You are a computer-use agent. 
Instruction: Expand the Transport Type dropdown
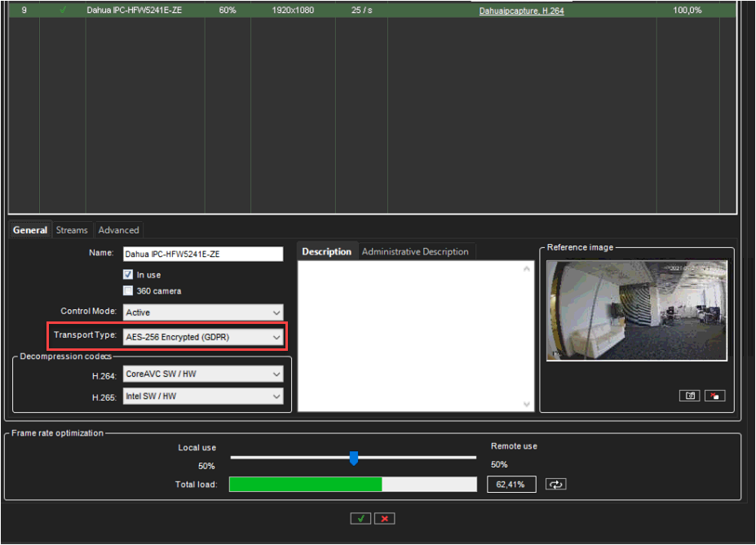click(203, 337)
